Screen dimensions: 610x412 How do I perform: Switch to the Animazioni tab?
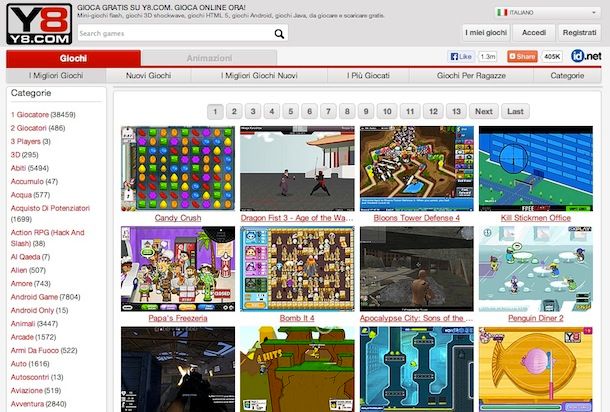pyautogui.click(x=209, y=58)
